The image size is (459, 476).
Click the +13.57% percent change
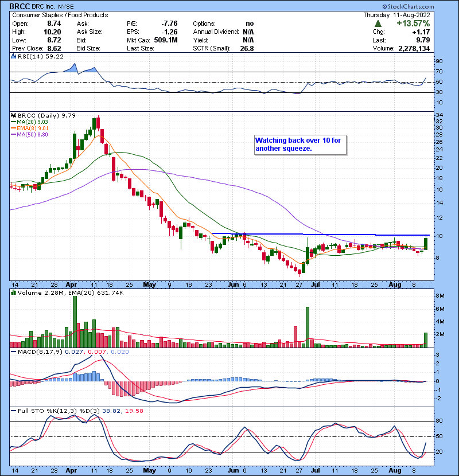click(413, 24)
